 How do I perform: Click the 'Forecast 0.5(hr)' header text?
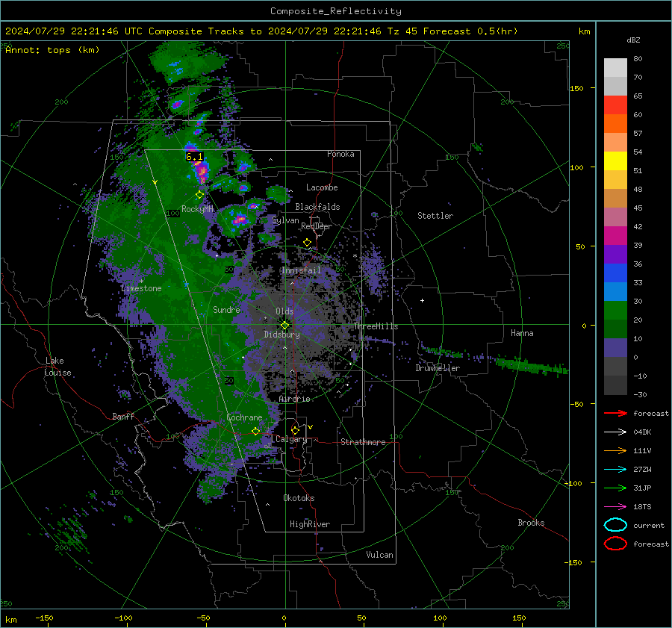[470, 31]
